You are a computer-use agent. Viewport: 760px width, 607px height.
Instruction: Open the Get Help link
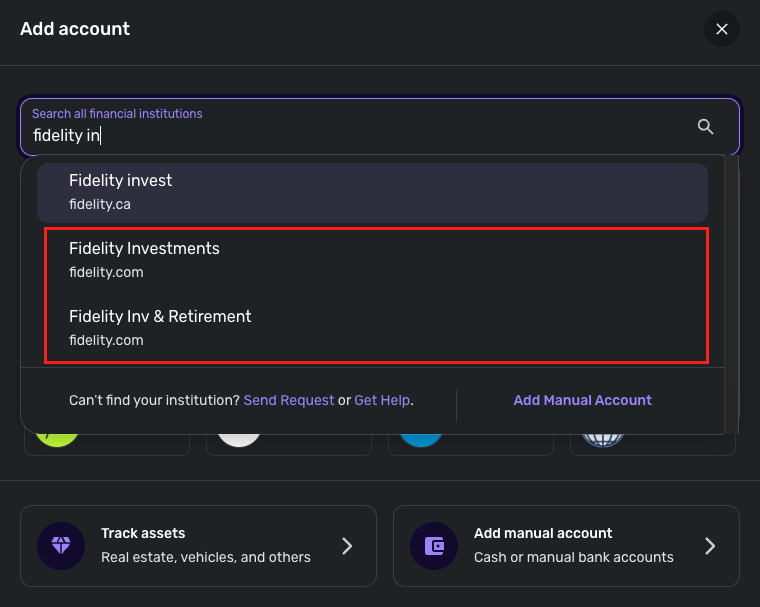tap(382, 400)
